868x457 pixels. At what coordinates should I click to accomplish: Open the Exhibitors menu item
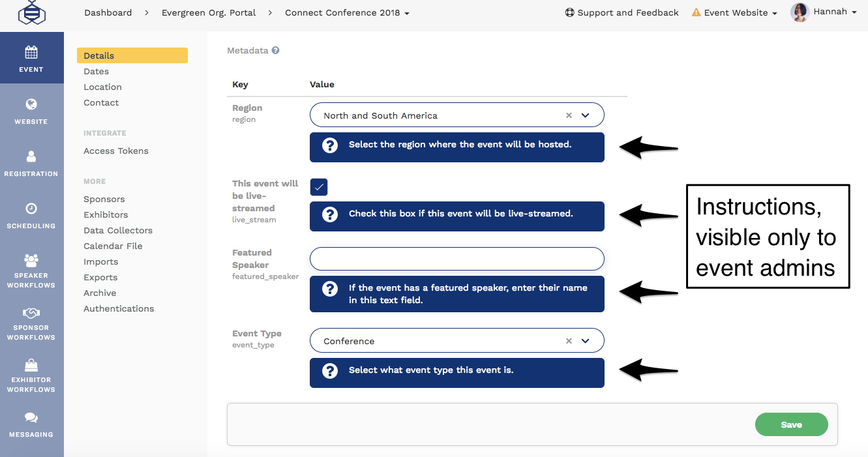[106, 215]
